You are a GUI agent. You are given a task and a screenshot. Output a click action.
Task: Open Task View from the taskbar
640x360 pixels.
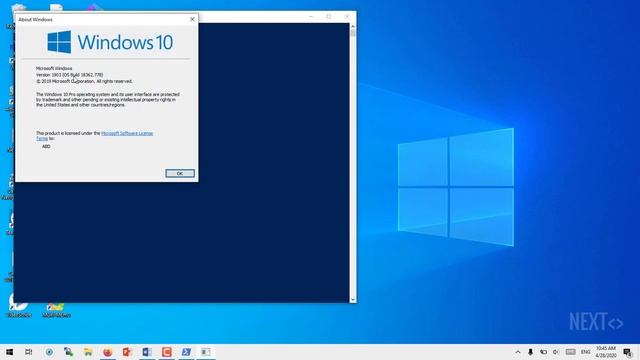pos(29,352)
